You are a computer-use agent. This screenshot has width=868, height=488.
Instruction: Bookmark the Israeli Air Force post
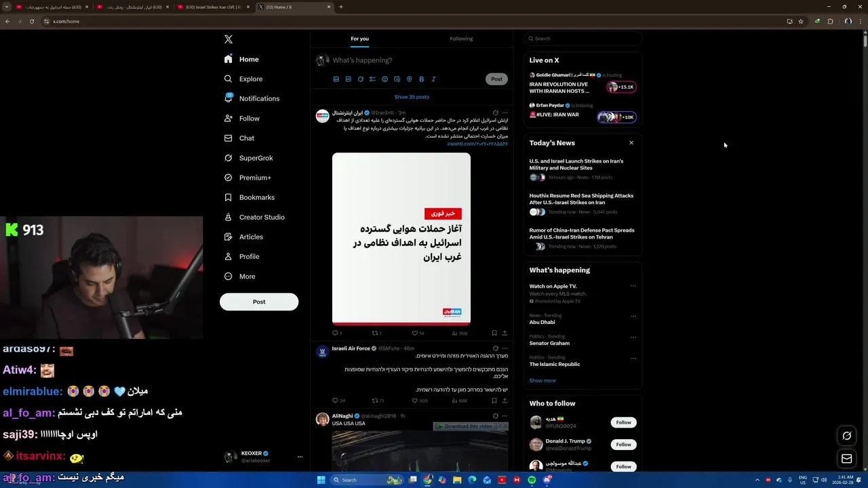[494, 401]
